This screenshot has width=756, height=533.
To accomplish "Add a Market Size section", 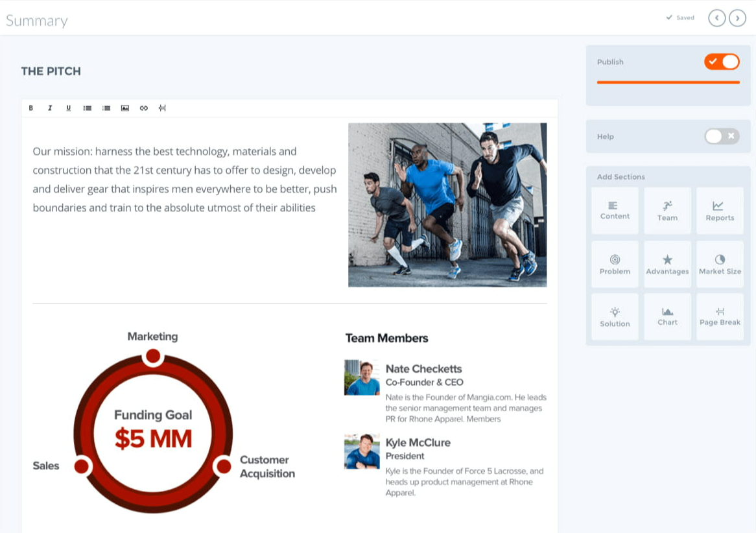I will [720, 263].
